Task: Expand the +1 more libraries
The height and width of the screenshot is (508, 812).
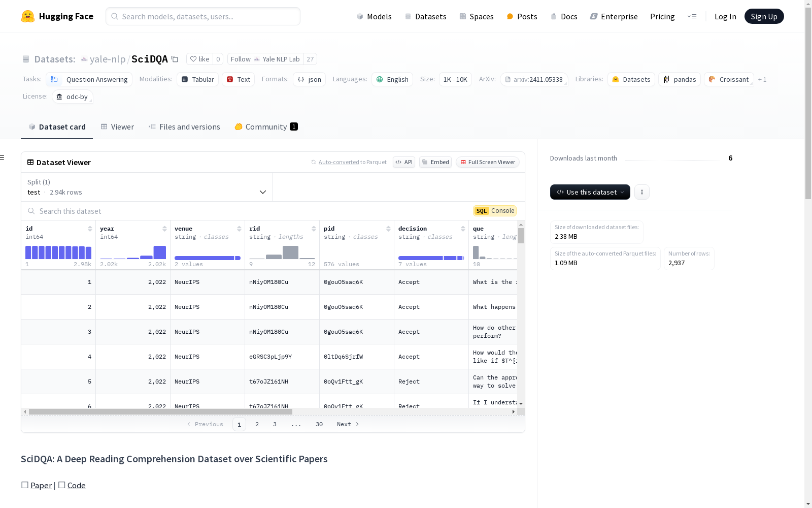Action: click(x=762, y=79)
